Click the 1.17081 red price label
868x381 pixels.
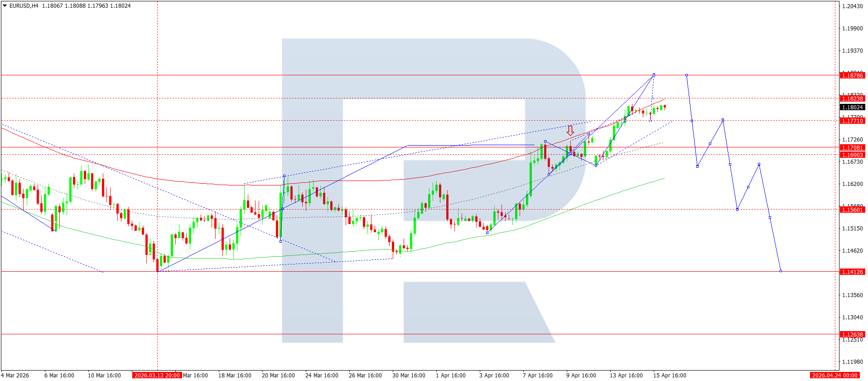click(x=852, y=148)
